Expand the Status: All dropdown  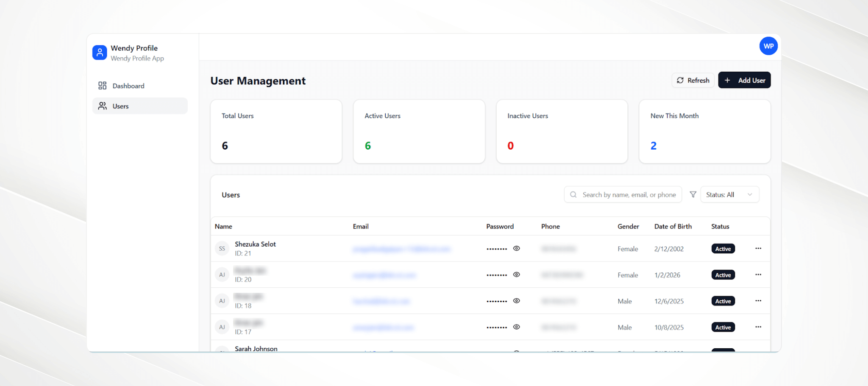(729, 195)
